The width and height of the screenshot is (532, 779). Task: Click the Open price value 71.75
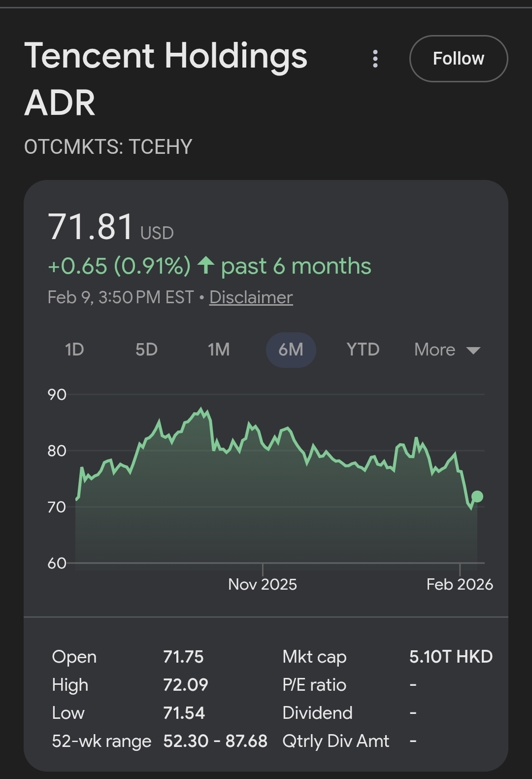click(183, 657)
